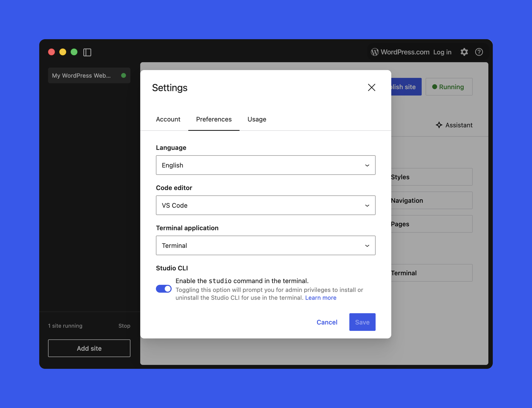Open the Language dropdown showing English

(266, 165)
